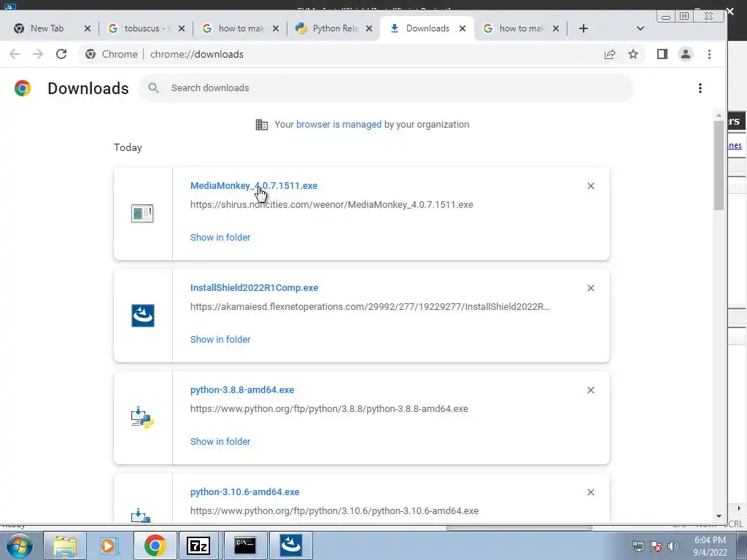Open the Downloads page more actions menu
This screenshot has height=560, width=747.
700,88
